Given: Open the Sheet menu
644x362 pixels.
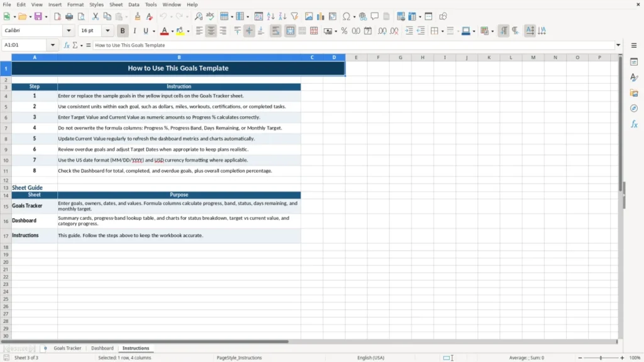Looking at the screenshot, I should point(116,4).
